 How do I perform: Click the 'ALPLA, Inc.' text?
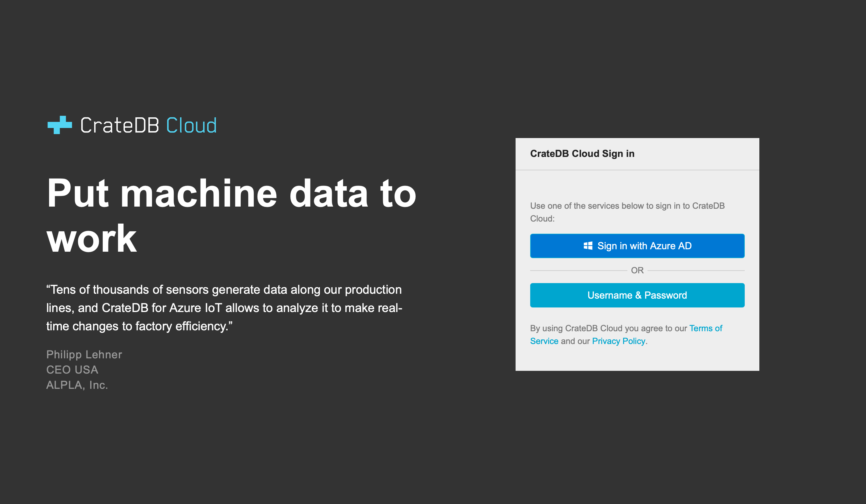tap(77, 385)
